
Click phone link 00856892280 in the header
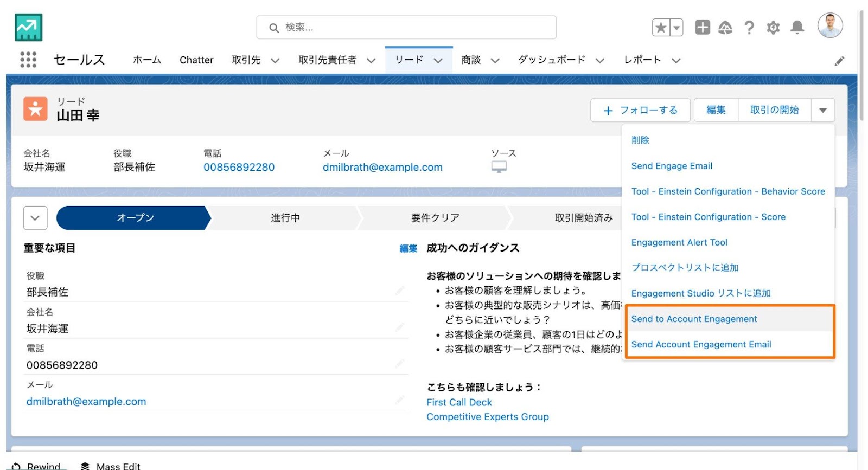coord(239,167)
